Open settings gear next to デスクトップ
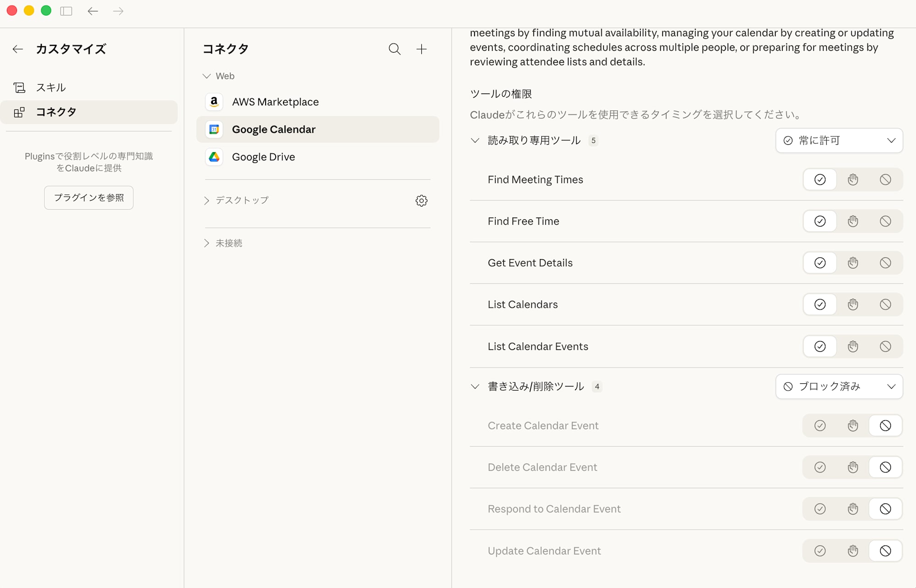Image resolution: width=916 pixels, height=588 pixels. point(421,201)
